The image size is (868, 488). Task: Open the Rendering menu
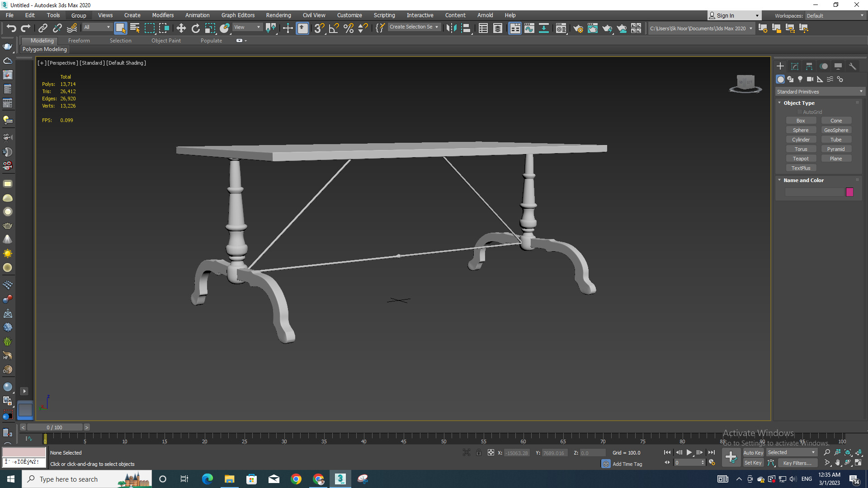click(x=278, y=15)
